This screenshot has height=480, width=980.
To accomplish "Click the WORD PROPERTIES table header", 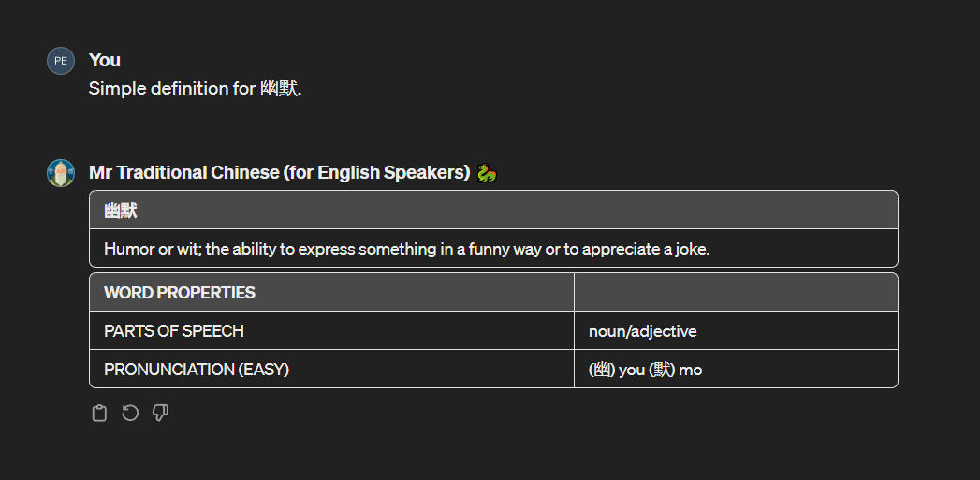I will pyautogui.click(x=180, y=293).
